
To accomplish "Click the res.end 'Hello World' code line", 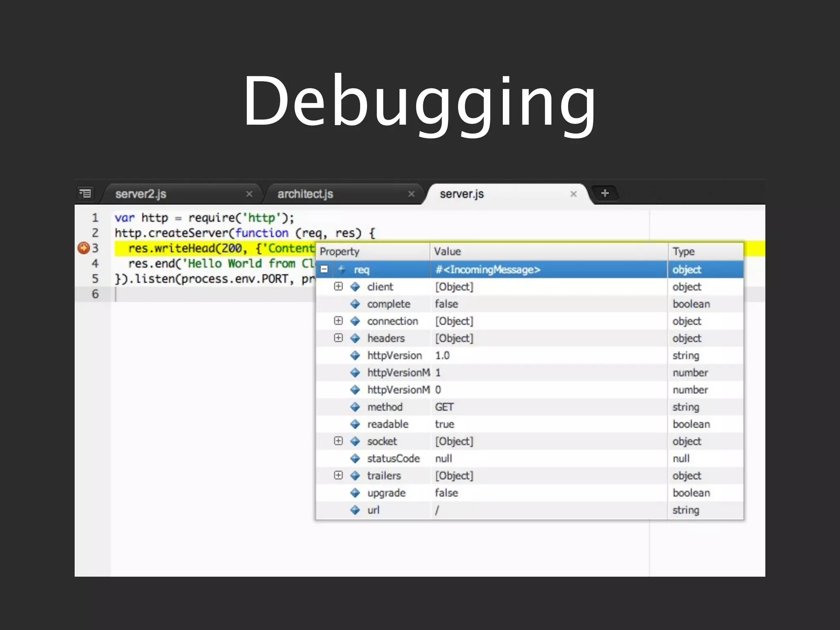I will point(221,263).
